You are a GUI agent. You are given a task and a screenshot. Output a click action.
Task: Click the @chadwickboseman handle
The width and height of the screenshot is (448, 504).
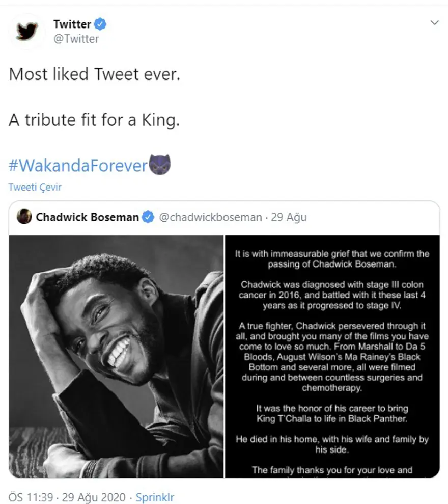click(x=210, y=218)
